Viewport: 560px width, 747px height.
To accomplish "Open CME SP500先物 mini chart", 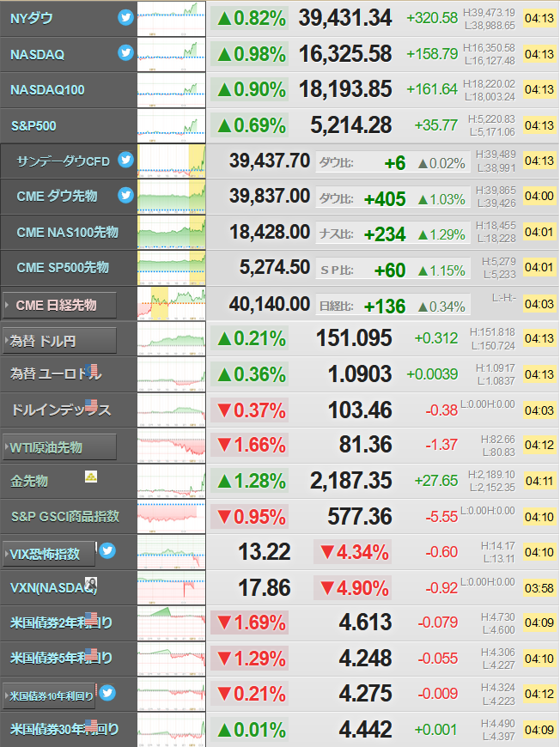I will point(172,268).
